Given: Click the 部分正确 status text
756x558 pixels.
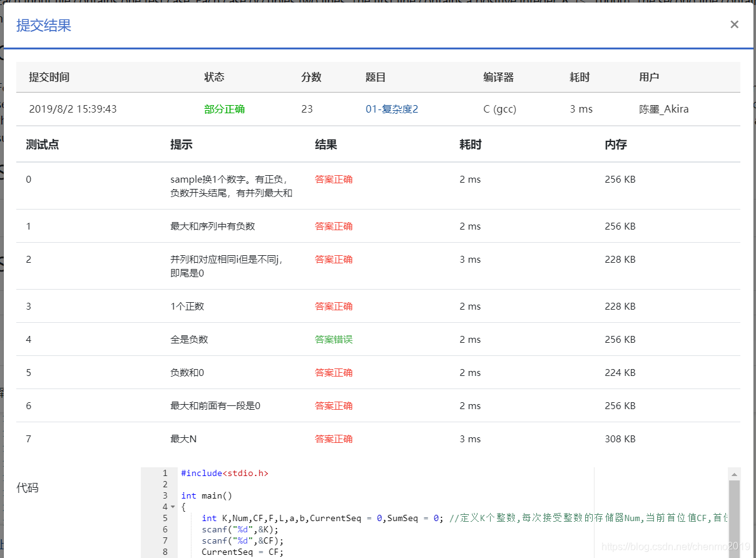Looking at the screenshot, I should click(224, 109).
